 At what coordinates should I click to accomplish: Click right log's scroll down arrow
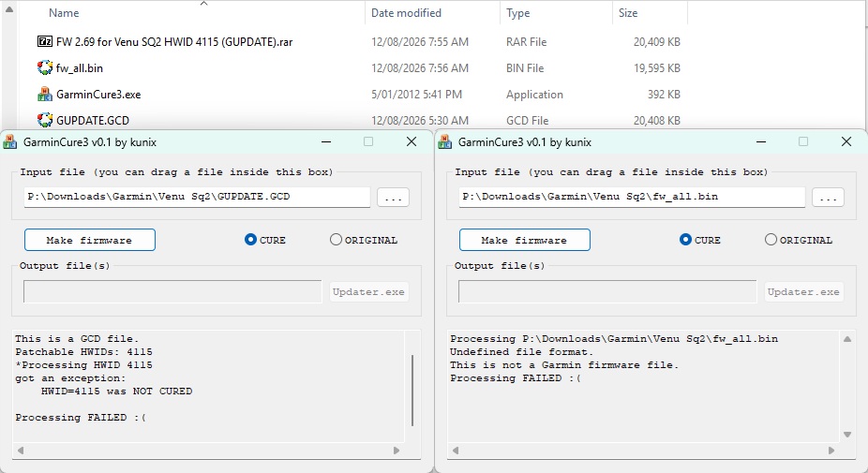click(847, 435)
